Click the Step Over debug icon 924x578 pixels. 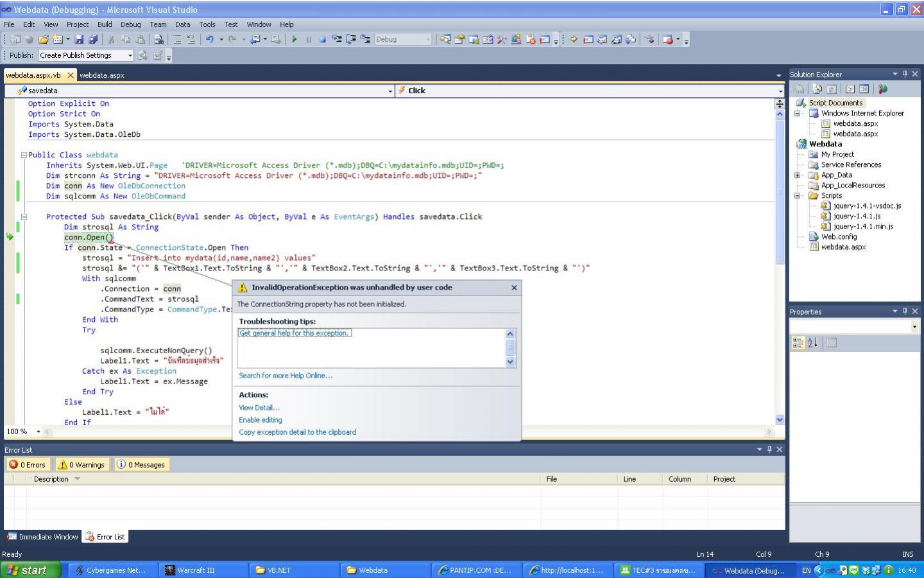click(351, 39)
